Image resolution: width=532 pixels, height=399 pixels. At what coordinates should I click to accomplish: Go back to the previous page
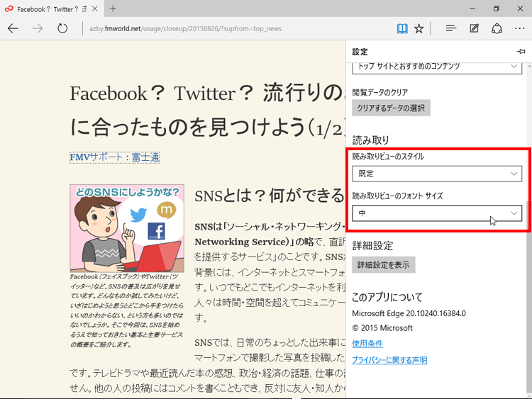point(13,28)
